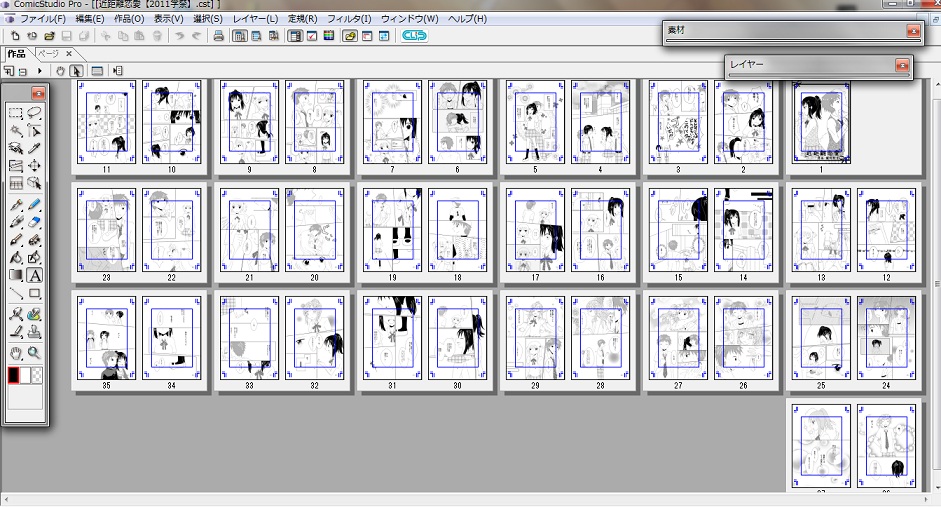Close the 素材 palette
Image resolution: width=941 pixels, height=507 pixels.
coord(913,30)
